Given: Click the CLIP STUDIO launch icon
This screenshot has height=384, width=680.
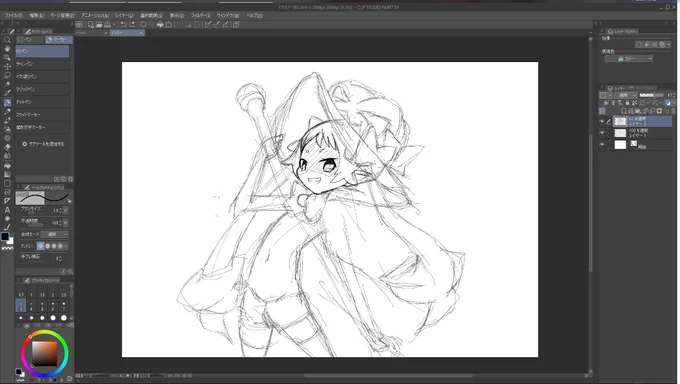Looking at the screenshot, I should pyautogui.click(x=79, y=25).
